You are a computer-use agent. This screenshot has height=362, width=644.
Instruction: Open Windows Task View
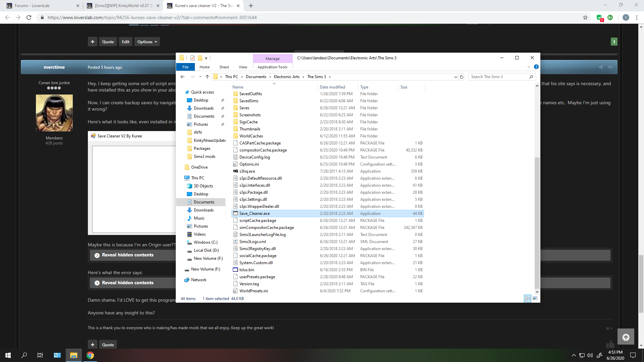point(40,355)
